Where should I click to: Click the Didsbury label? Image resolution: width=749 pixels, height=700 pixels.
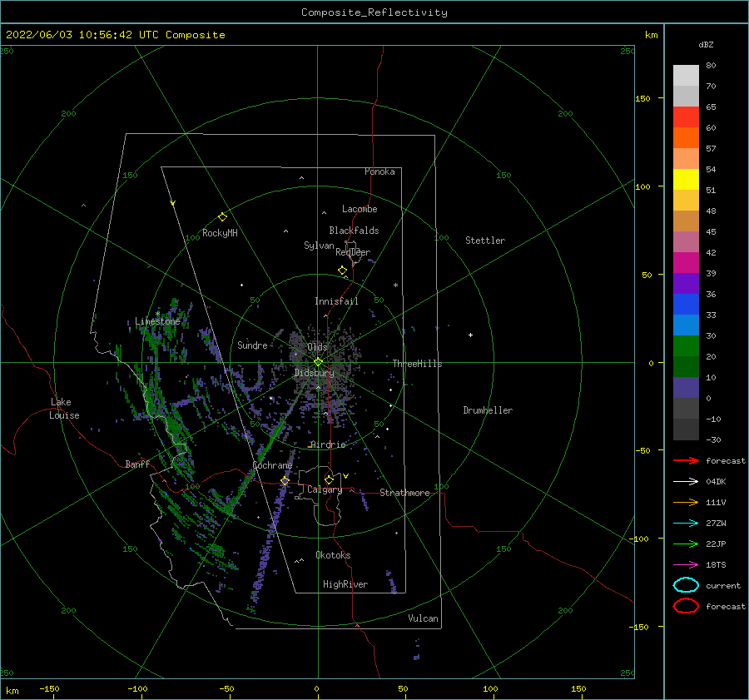coord(314,373)
